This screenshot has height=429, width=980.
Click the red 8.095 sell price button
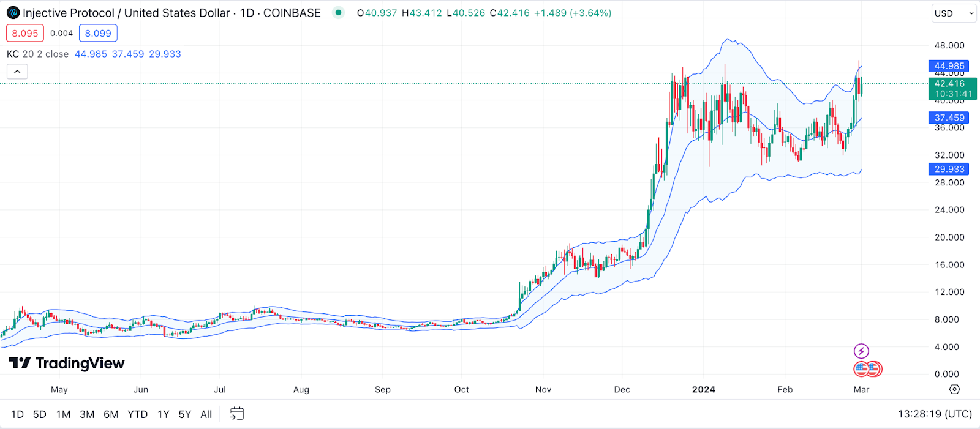point(25,33)
